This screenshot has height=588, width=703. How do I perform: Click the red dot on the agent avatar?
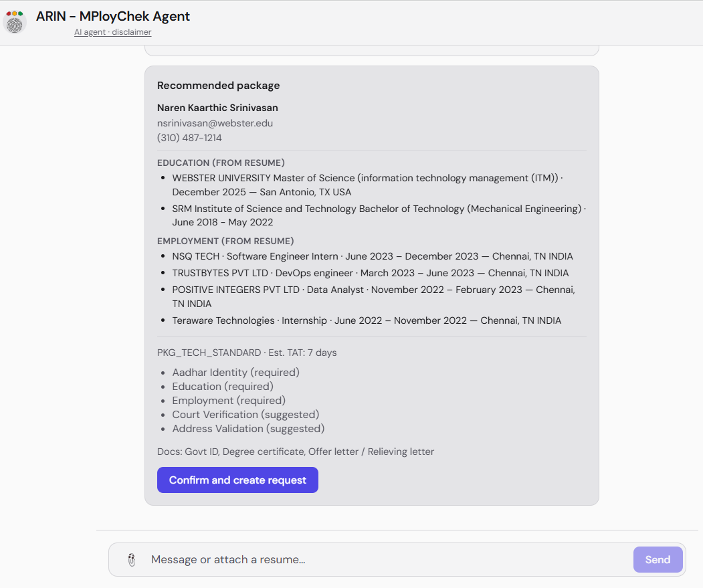[9, 14]
